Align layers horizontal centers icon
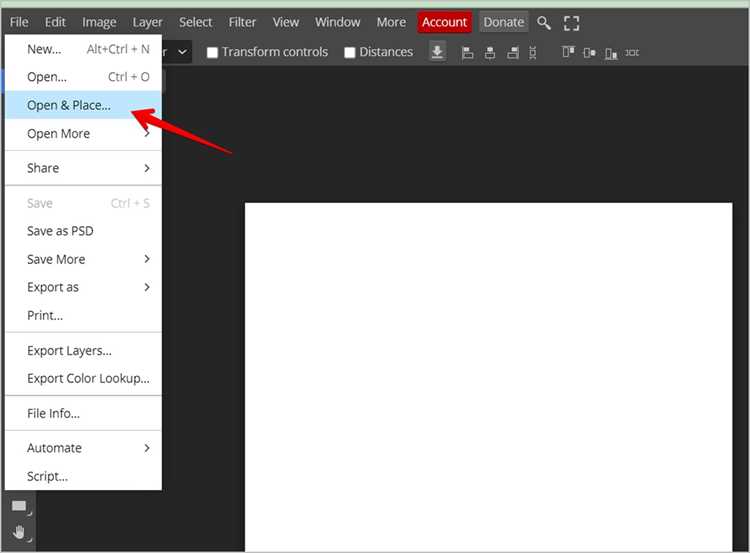Viewport: 750px width, 553px height. [490, 53]
